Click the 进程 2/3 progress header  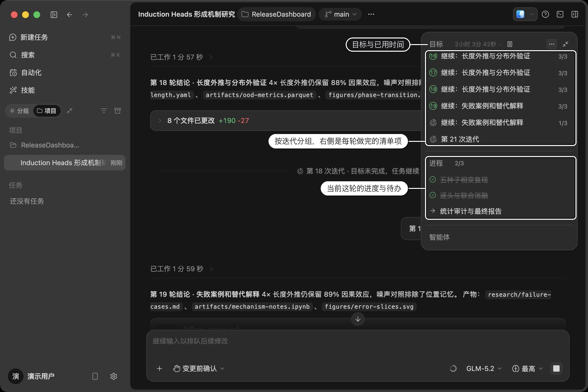point(446,163)
